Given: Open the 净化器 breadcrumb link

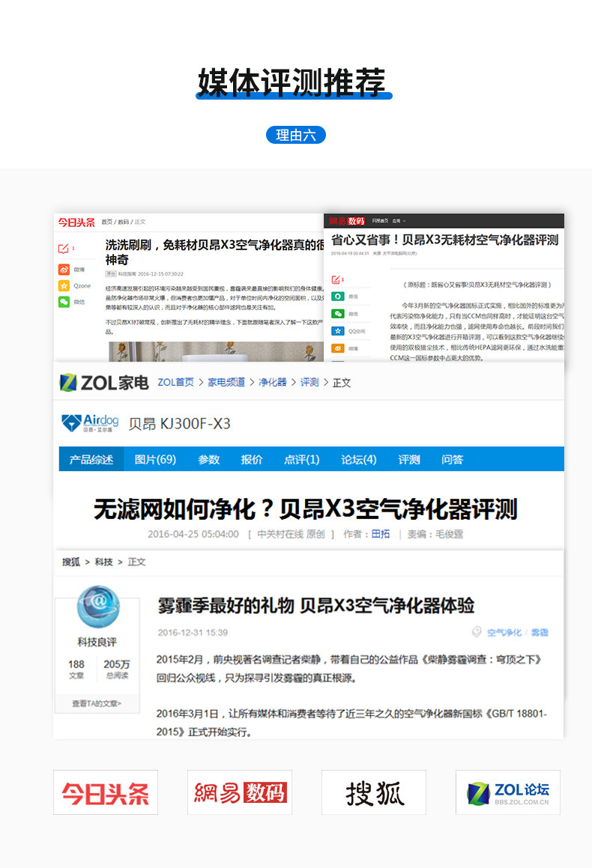Looking at the screenshot, I should [x=273, y=382].
